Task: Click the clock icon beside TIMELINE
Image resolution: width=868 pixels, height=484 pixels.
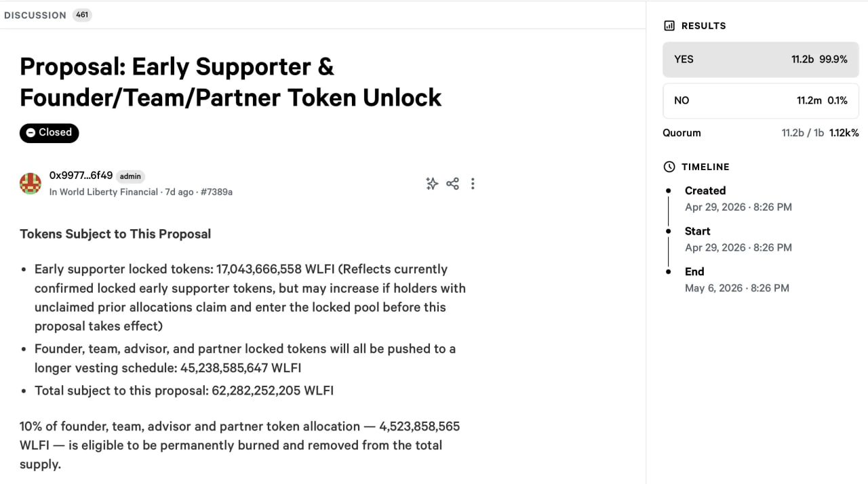Action: click(669, 167)
